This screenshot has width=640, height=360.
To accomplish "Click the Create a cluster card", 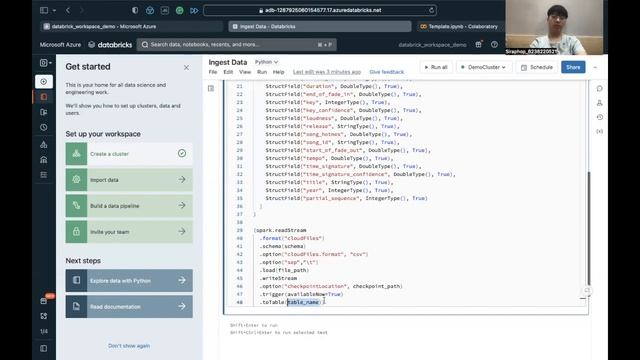I will pyautogui.click(x=129, y=154).
